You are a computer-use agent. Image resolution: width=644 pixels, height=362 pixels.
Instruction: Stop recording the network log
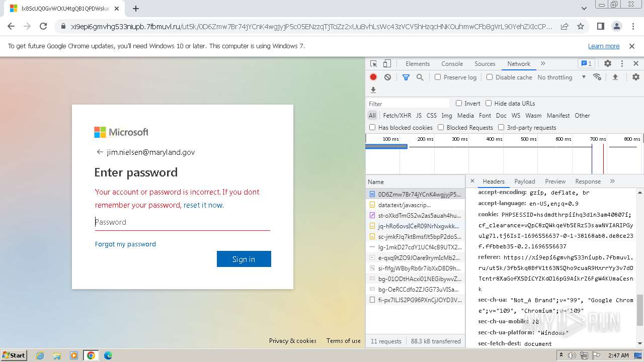coord(373,77)
